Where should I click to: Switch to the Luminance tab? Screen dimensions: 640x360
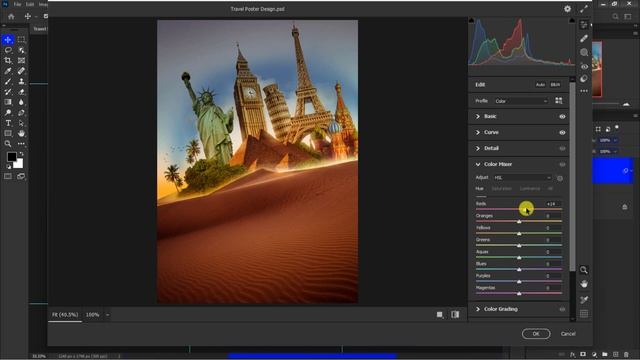pyautogui.click(x=530, y=189)
